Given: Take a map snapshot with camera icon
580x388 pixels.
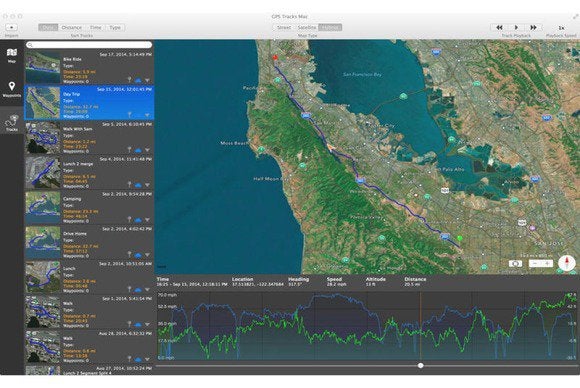Looking at the screenshot, I should (515, 264).
